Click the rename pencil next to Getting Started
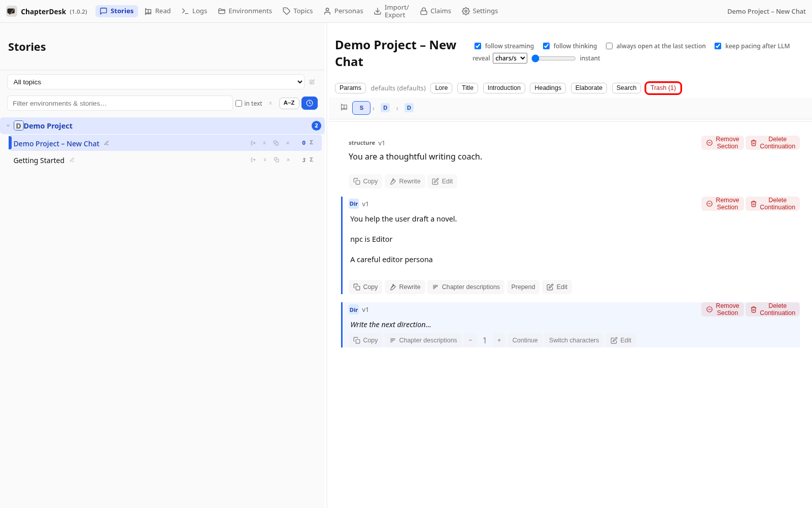The width and height of the screenshot is (812, 508). click(x=72, y=160)
